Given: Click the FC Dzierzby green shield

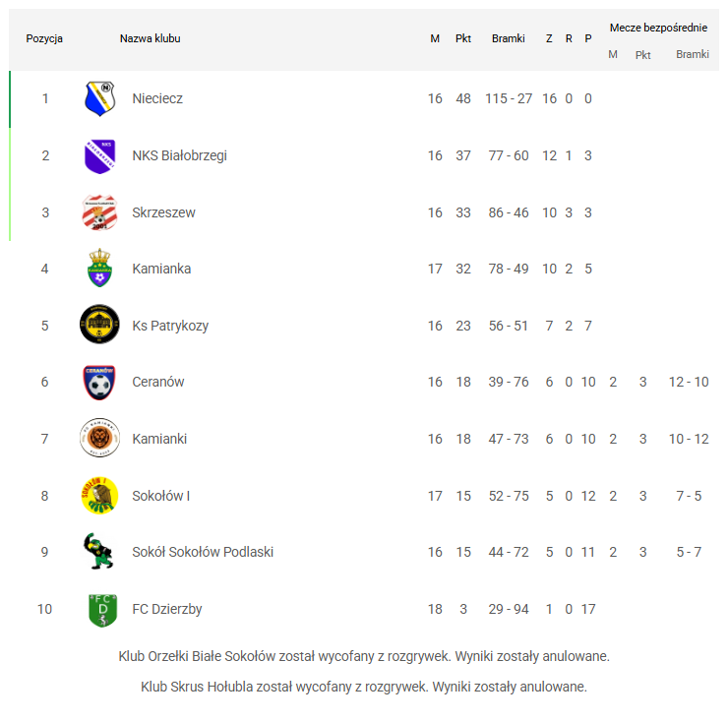Looking at the screenshot, I should [x=101, y=609].
